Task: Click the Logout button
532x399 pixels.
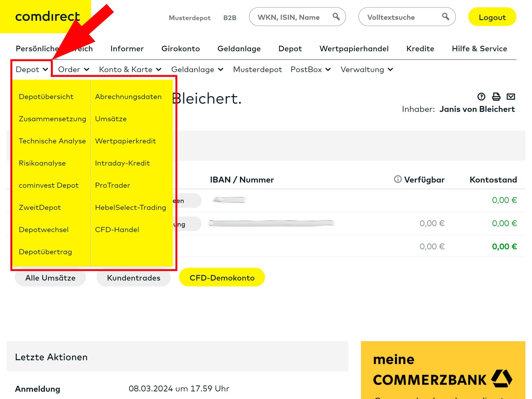Action: 492,17
